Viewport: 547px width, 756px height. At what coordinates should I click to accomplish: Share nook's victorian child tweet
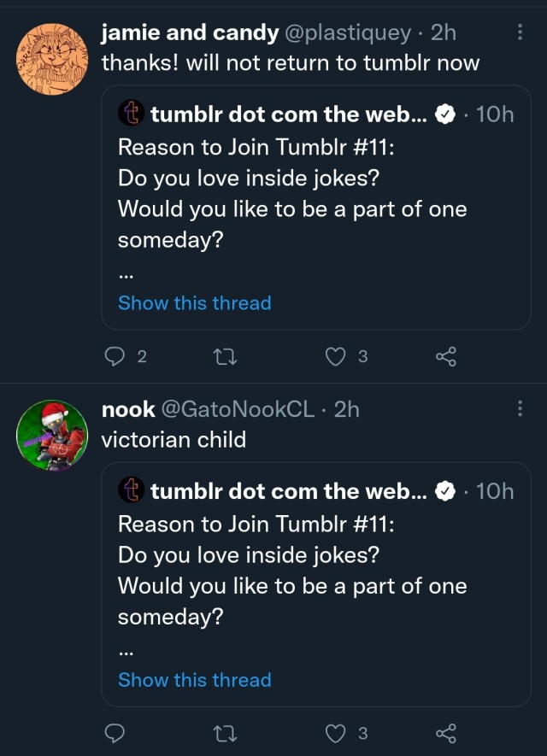tap(446, 733)
